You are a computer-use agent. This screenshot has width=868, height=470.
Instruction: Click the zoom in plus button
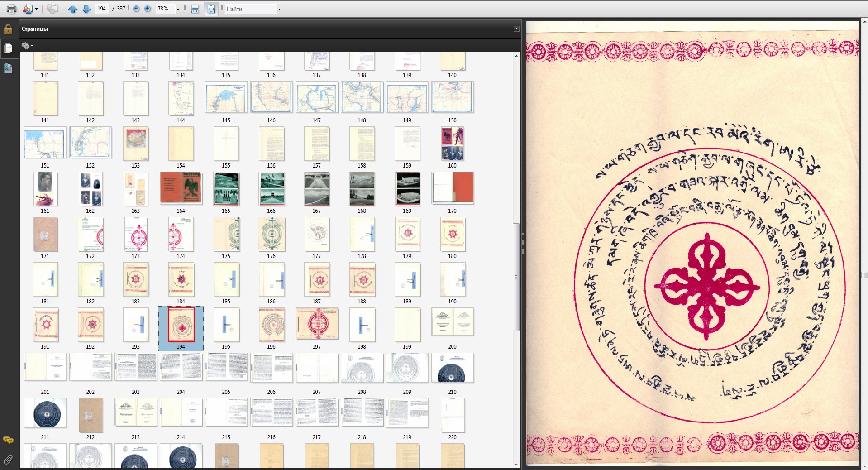(x=148, y=9)
